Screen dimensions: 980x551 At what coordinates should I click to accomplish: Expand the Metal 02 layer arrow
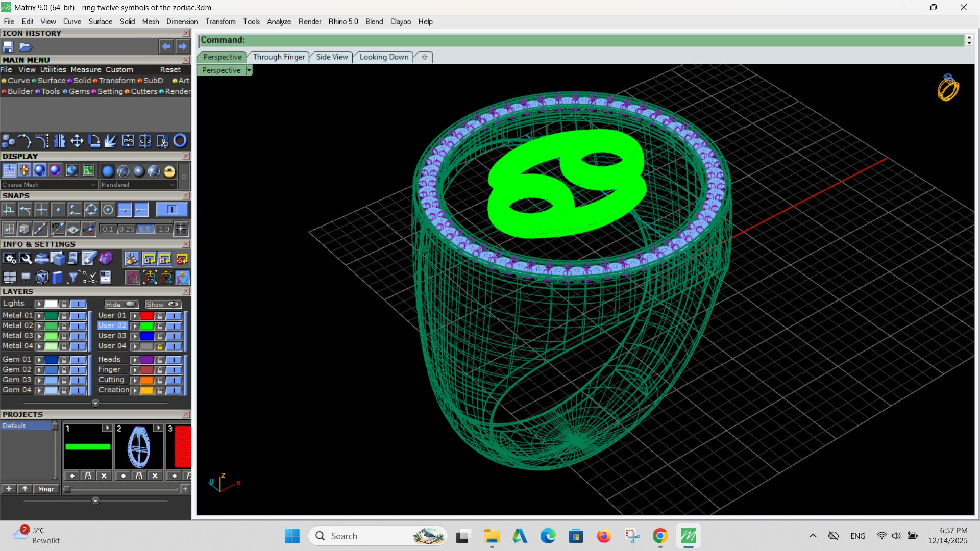39,326
